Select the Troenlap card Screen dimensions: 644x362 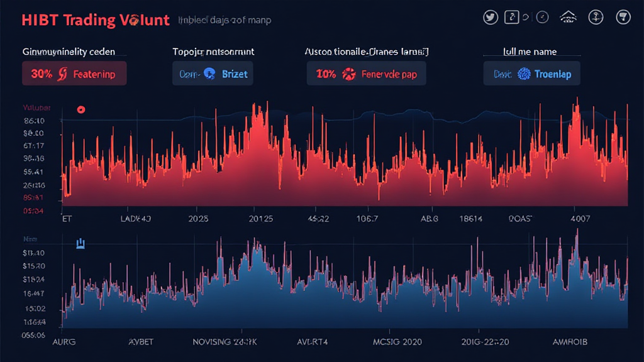(x=531, y=74)
